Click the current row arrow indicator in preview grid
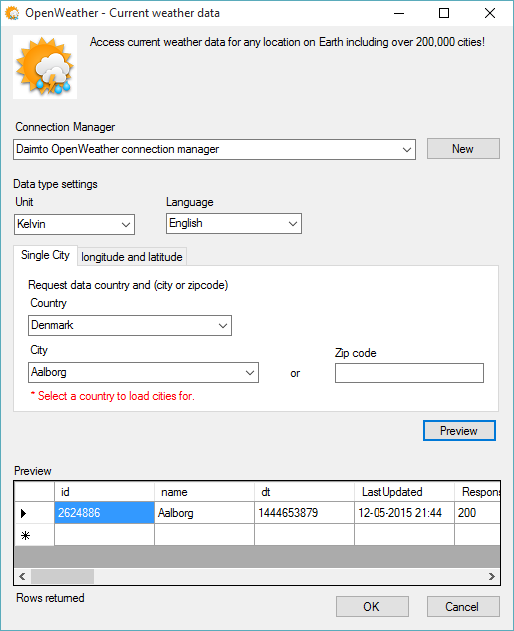514x631 pixels. (23, 513)
